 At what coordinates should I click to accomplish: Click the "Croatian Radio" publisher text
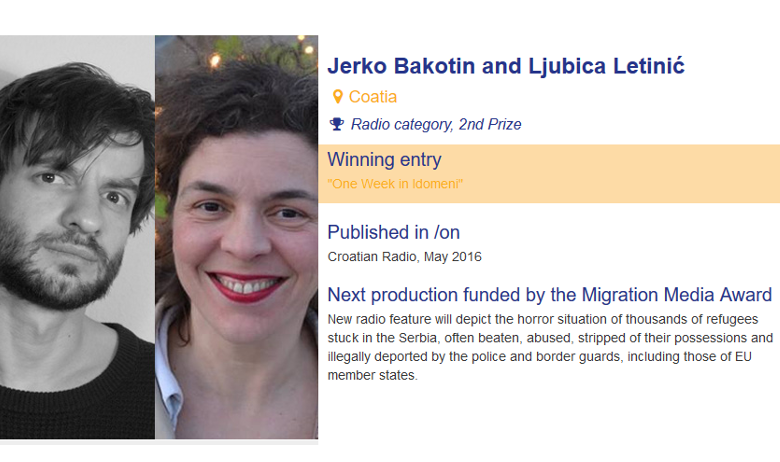tap(370, 257)
